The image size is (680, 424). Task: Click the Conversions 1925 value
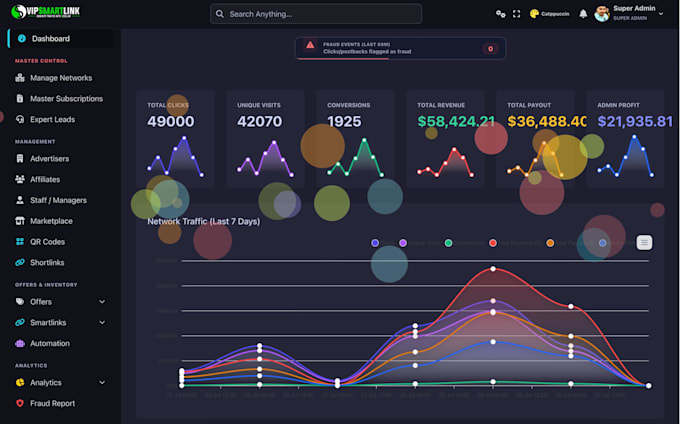(x=344, y=121)
